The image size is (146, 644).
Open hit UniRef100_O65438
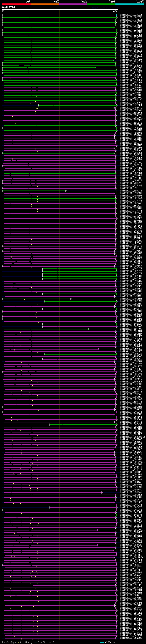click(131, 545)
